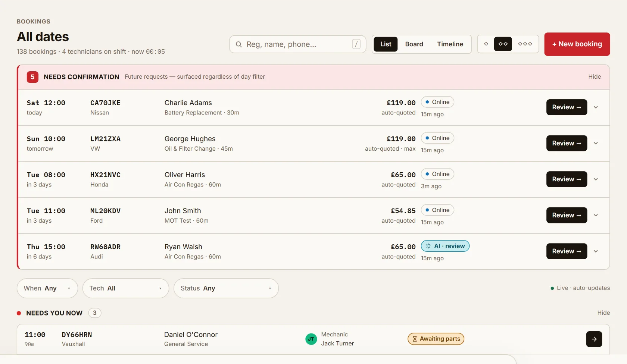
Task: Click the red 5 count badge
Action: pyautogui.click(x=32, y=77)
